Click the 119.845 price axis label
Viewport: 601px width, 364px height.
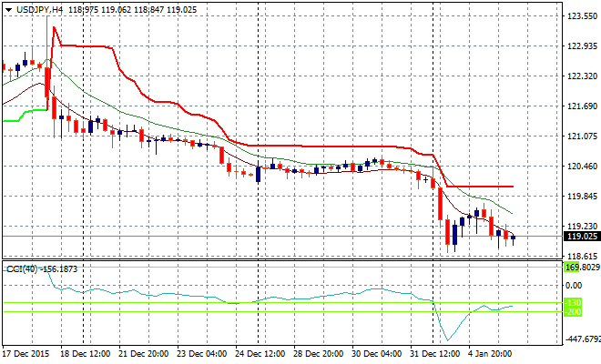(582, 197)
